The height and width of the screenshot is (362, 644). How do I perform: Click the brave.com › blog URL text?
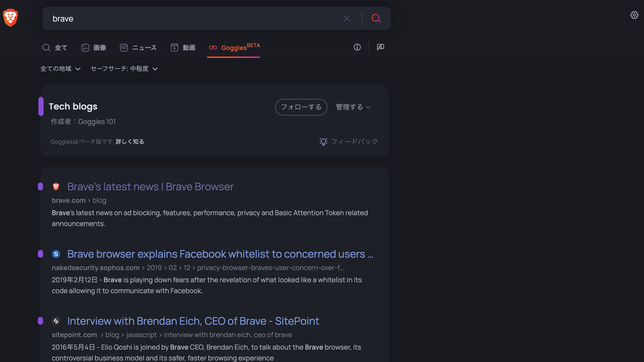pos(79,200)
